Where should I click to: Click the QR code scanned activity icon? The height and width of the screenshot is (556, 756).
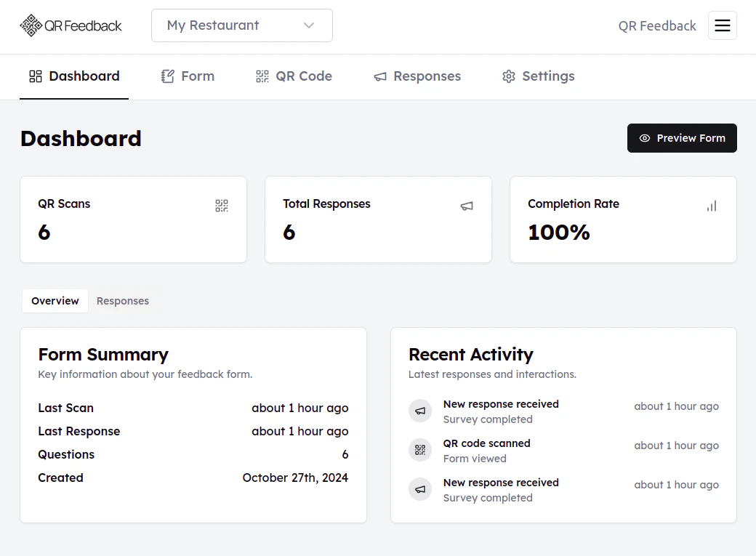pyautogui.click(x=420, y=450)
